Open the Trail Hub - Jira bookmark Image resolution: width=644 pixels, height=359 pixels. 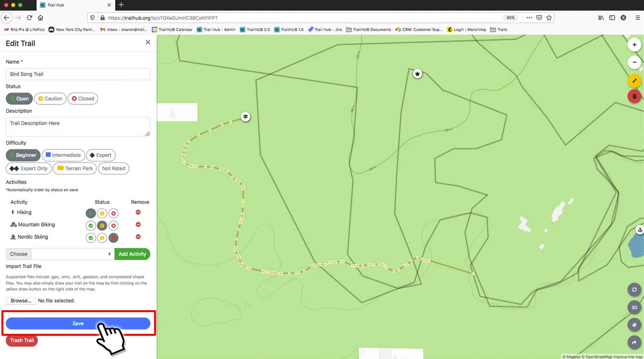[325, 29]
